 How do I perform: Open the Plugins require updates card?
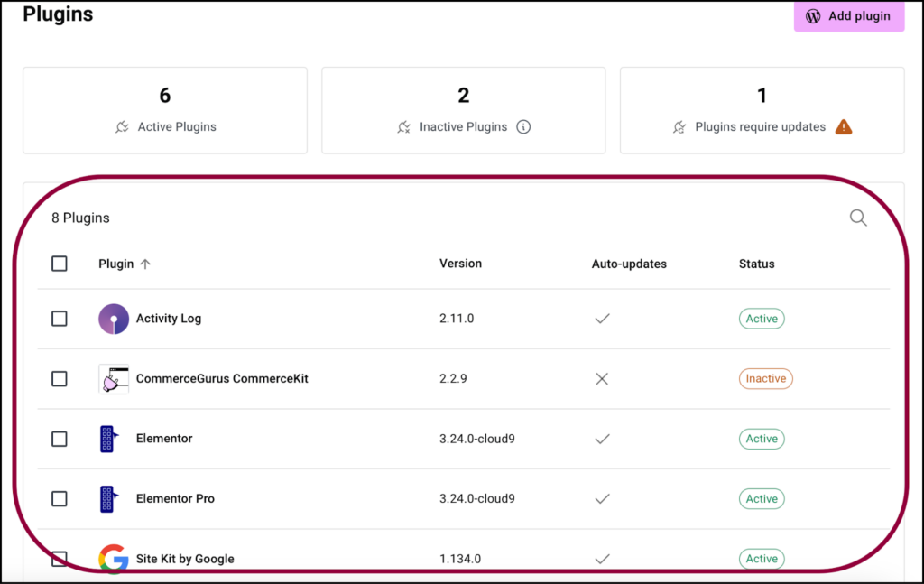[762, 110]
